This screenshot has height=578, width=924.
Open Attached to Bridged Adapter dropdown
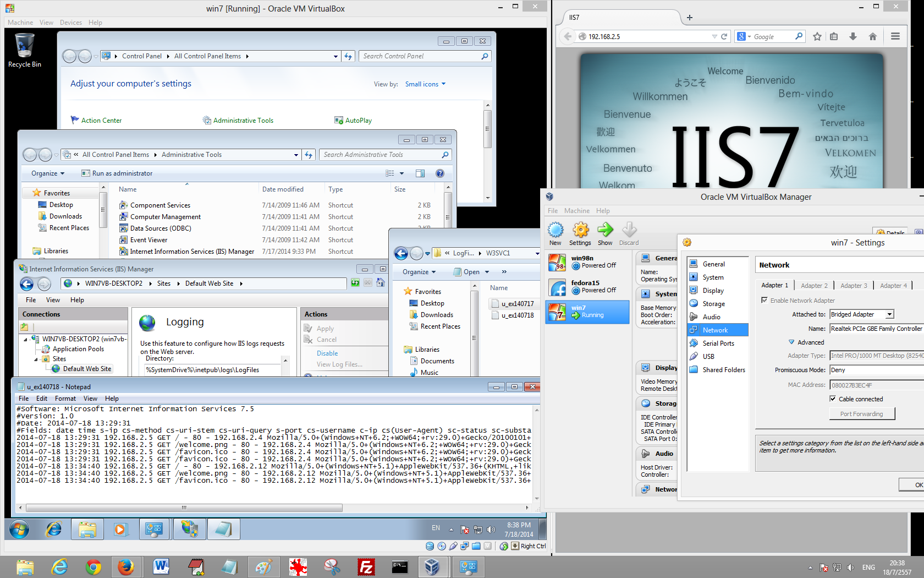click(x=862, y=314)
